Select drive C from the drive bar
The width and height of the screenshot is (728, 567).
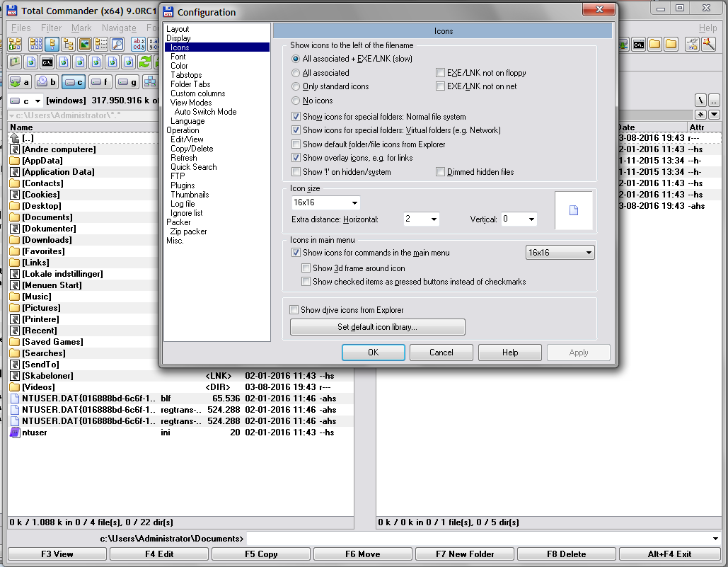click(73, 81)
